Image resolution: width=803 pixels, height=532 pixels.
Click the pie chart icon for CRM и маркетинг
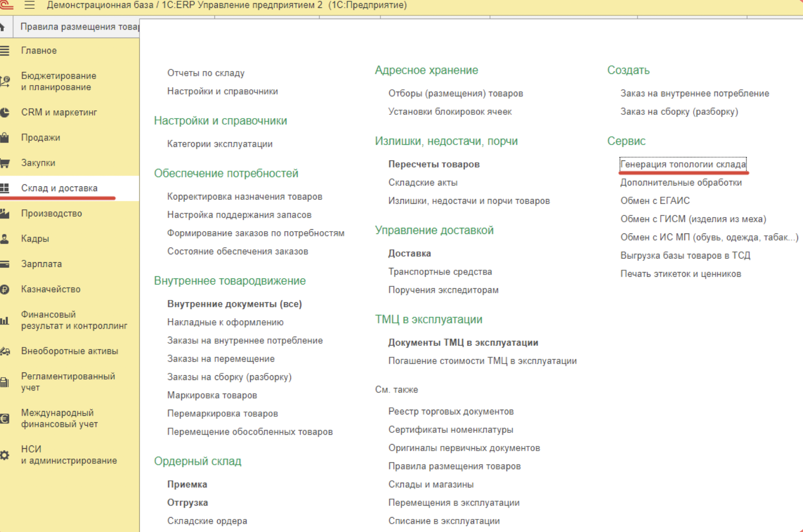(x=5, y=113)
